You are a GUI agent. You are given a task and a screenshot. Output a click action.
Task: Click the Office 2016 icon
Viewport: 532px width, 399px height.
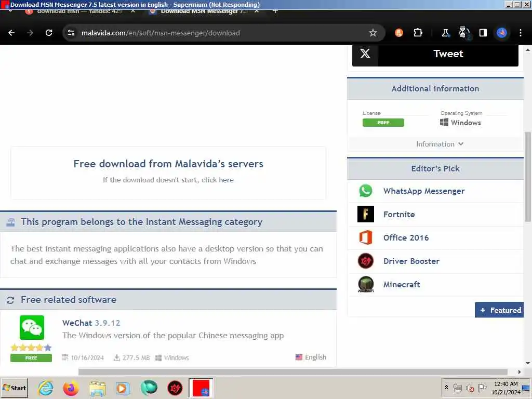point(366,237)
